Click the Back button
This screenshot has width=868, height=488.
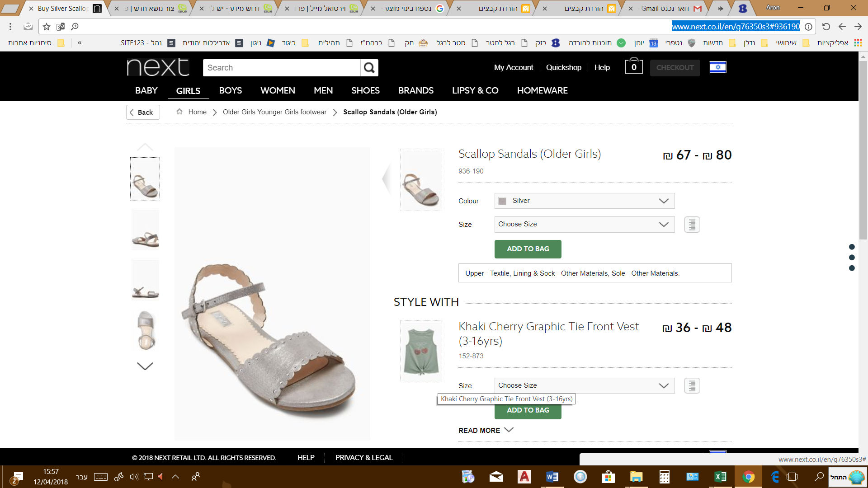point(143,112)
